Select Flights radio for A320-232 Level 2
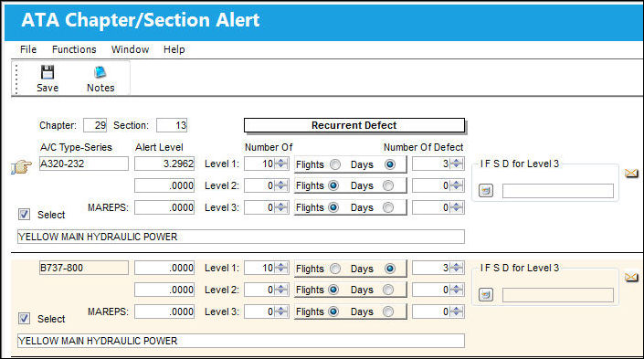The image size is (644, 359). coord(333,185)
